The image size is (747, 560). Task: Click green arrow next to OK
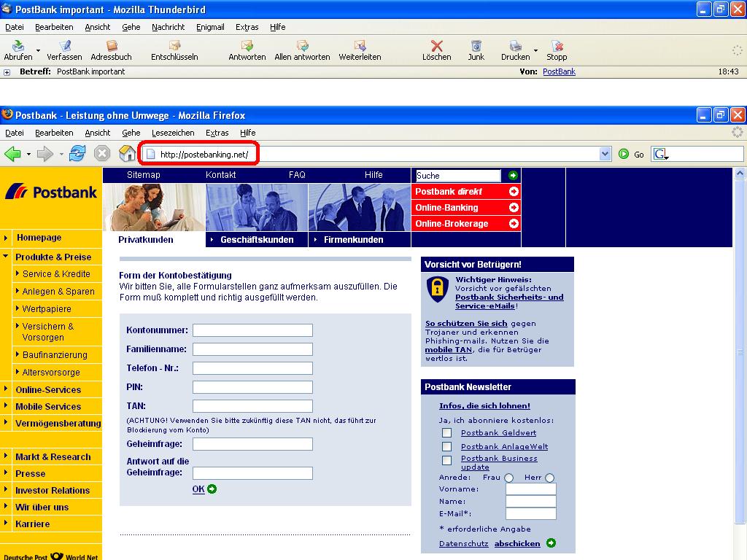click(x=212, y=489)
